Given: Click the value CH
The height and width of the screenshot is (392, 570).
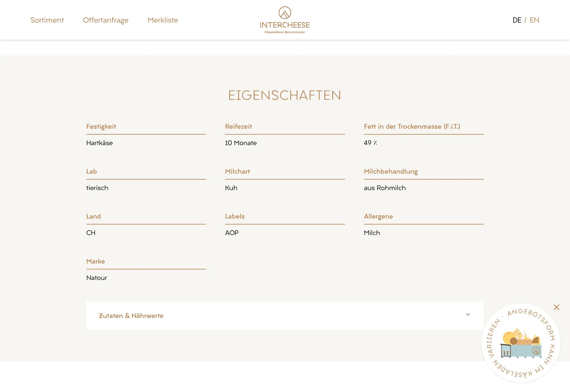Looking at the screenshot, I should pos(91,233).
